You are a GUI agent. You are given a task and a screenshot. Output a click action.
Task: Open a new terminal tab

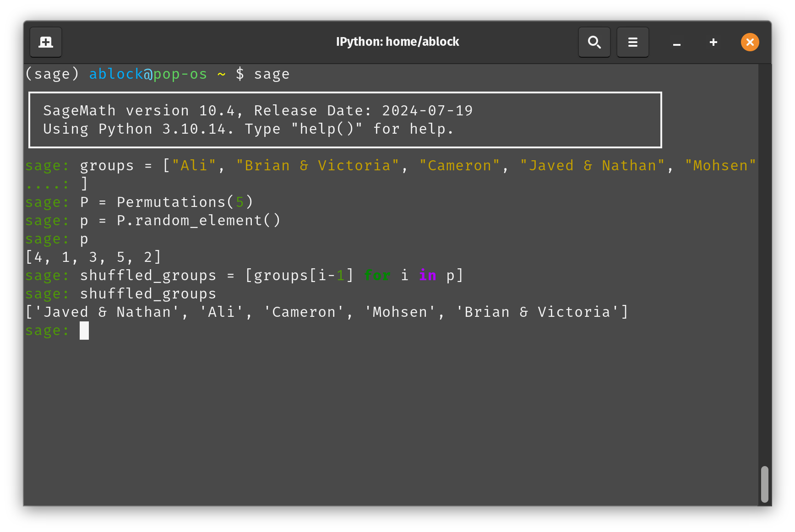coord(45,42)
